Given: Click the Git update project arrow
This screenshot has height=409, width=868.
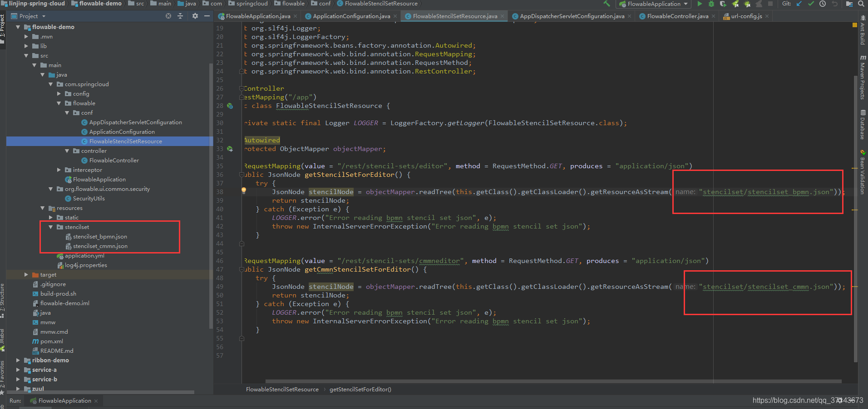Looking at the screenshot, I should 799,4.
